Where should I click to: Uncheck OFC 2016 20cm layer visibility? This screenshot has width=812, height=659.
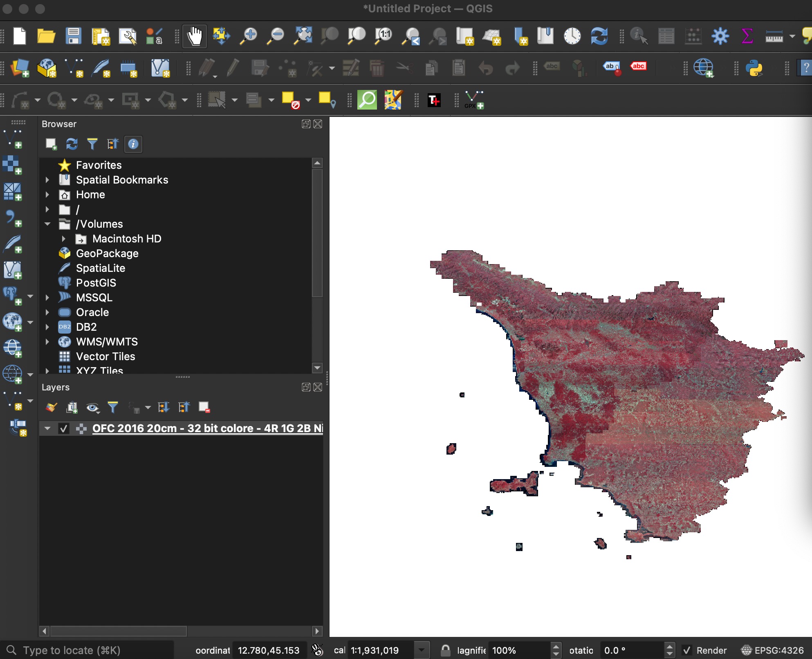click(63, 428)
